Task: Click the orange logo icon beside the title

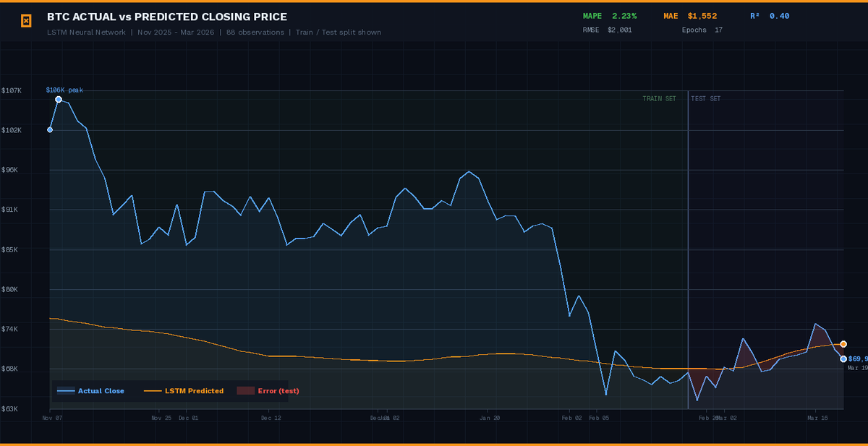Action: tap(26, 21)
